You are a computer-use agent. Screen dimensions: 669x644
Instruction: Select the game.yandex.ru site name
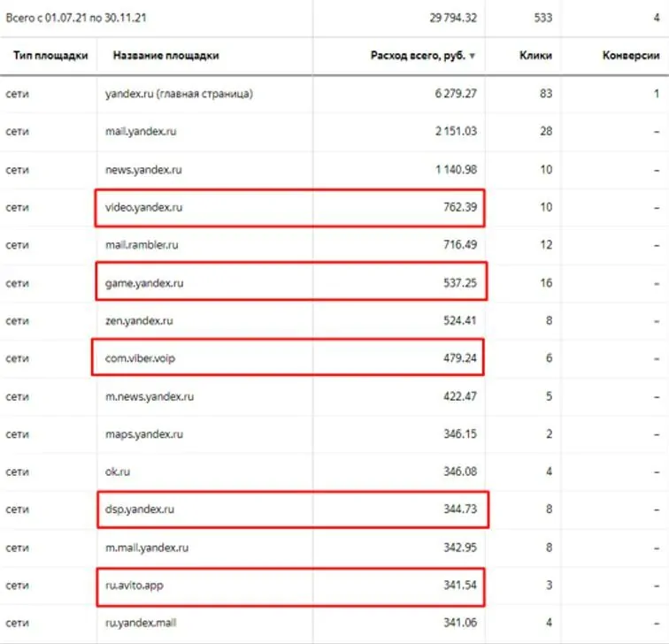tap(144, 283)
